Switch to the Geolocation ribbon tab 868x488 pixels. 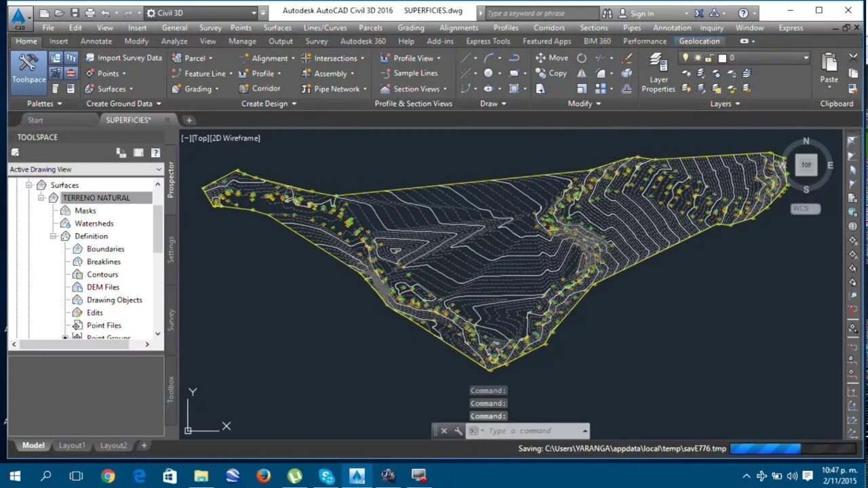tap(699, 41)
